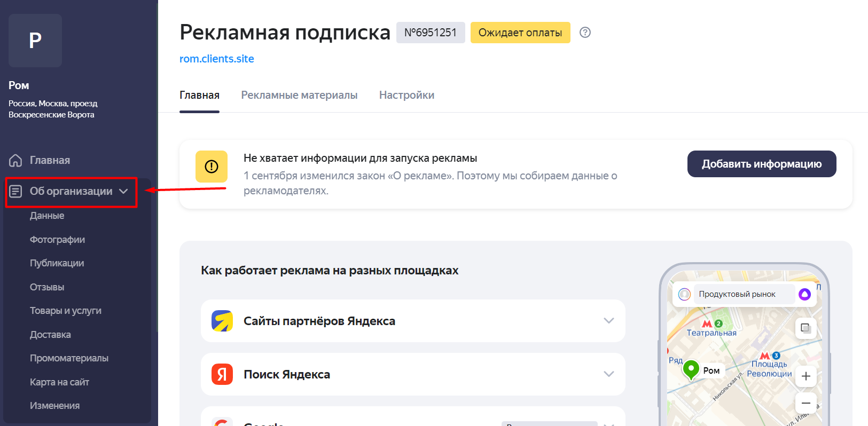Viewport: 868px width, 426px height.
Task: Click the red Yandex Search logo icon
Action: (x=222, y=374)
